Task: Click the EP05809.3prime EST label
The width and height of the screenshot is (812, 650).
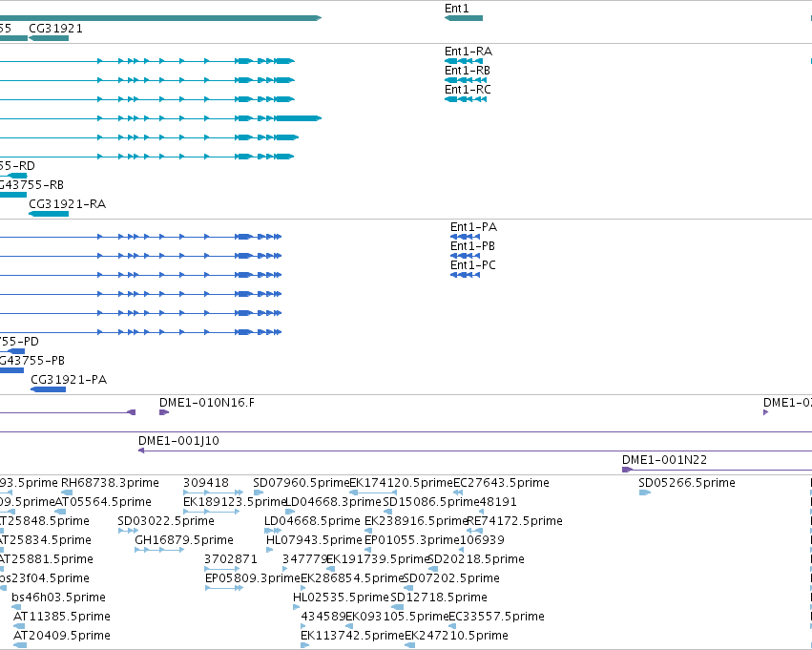Action: click(x=253, y=578)
